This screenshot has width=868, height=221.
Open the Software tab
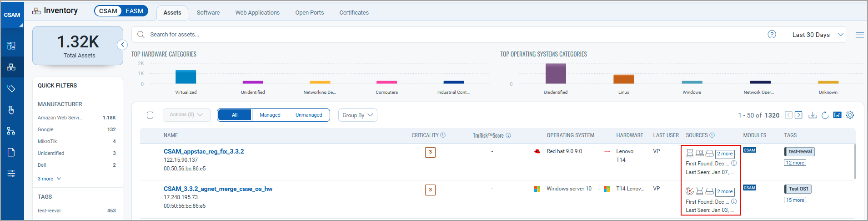pyautogui.click(x=208, y=12)
